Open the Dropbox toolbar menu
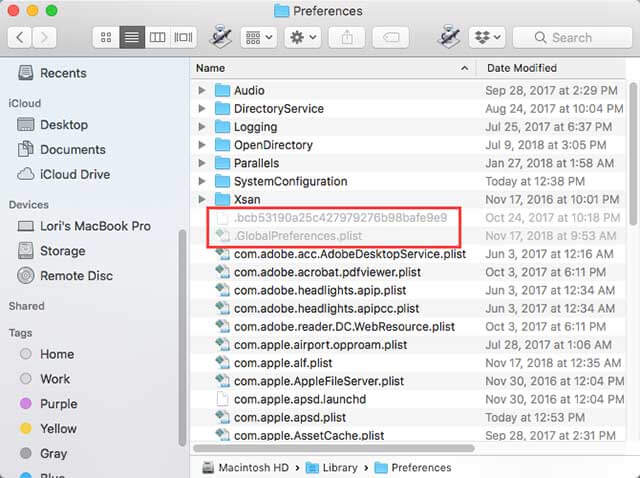This screenshot has width=640, height=478. pyautogui.click(x=487, y=38)
